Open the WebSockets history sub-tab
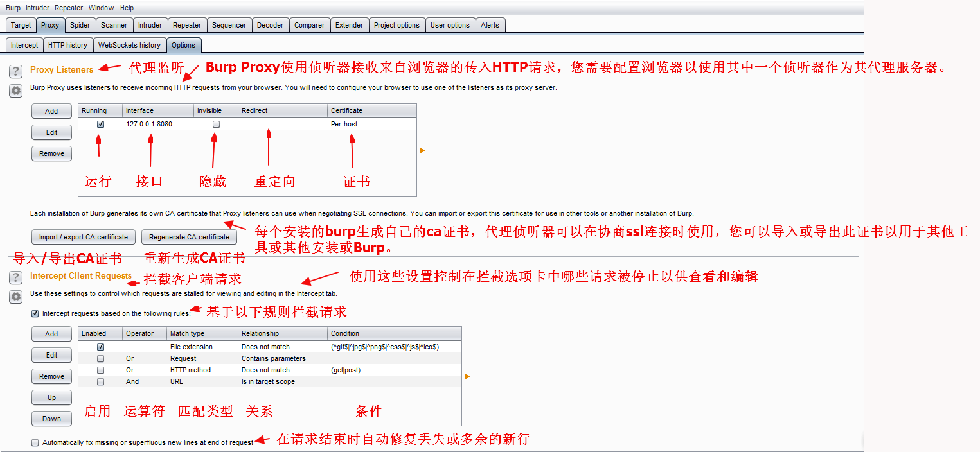Screen dimensions: 980x452 129,45
